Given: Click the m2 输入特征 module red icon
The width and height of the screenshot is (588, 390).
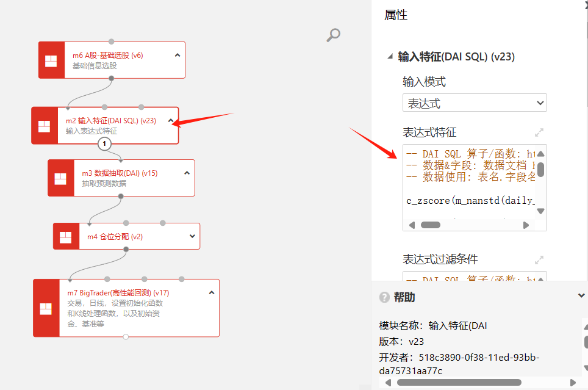Looking at the screenshot, I should [45, 126].
